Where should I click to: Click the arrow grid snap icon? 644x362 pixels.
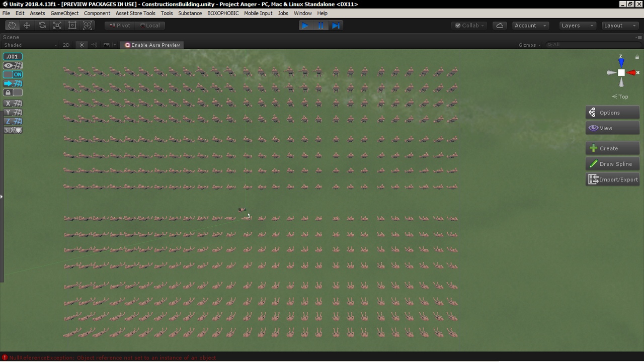pyautogui.click(x=13, y=83)
